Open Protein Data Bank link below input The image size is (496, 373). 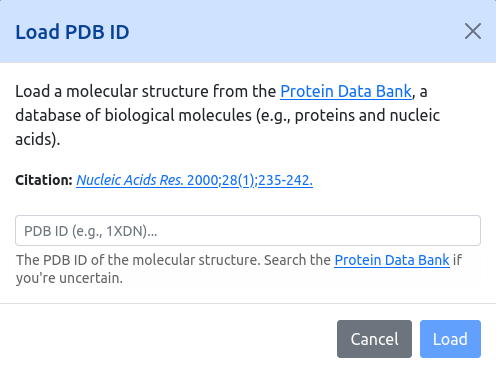[x=392, y=260]
